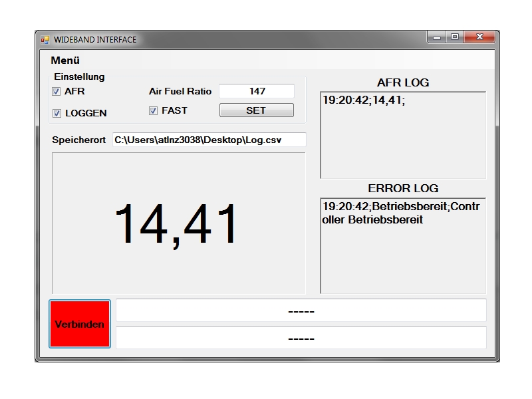Click the large 14,41 reading display
The height and width of the screenshot is (399, 532).
(178, 223)
